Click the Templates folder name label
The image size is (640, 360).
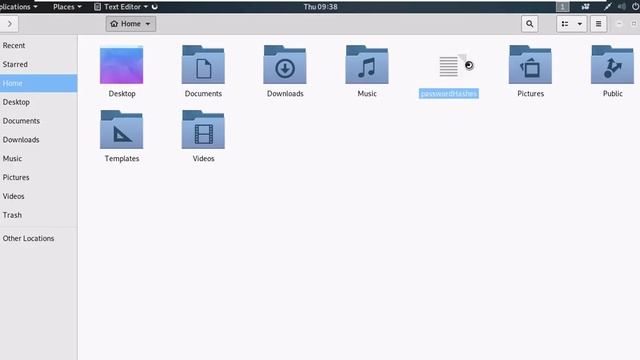[x=122, y=158]
